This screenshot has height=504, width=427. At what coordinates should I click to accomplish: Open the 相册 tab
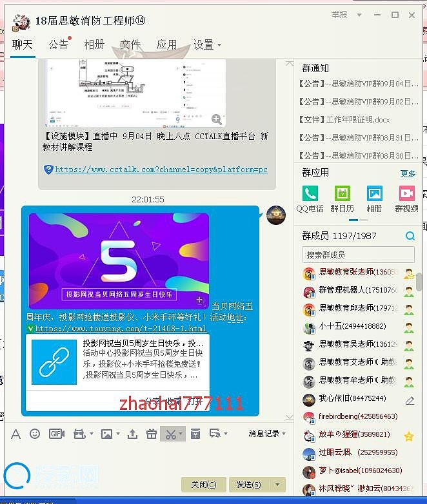point(94,44)
